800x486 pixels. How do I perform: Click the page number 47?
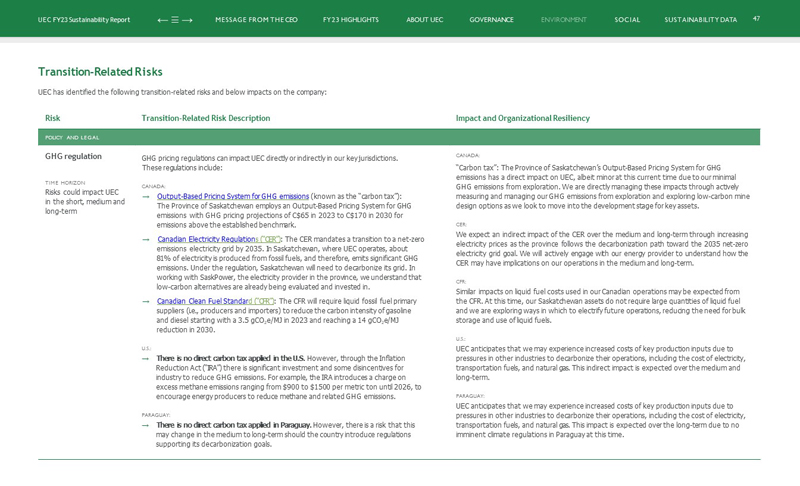[x=756, y=18]
